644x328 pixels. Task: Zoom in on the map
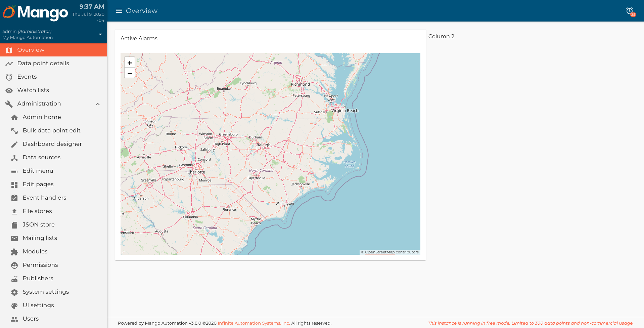coord(130,63)
